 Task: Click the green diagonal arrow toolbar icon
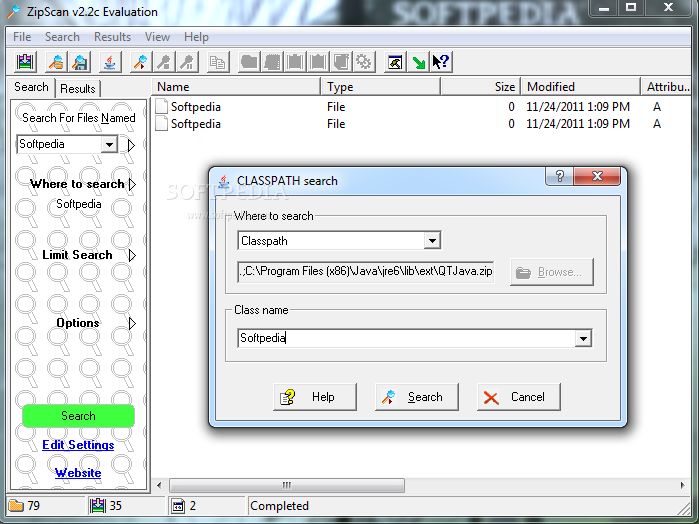pyautogui.click(x=419, y=62)
